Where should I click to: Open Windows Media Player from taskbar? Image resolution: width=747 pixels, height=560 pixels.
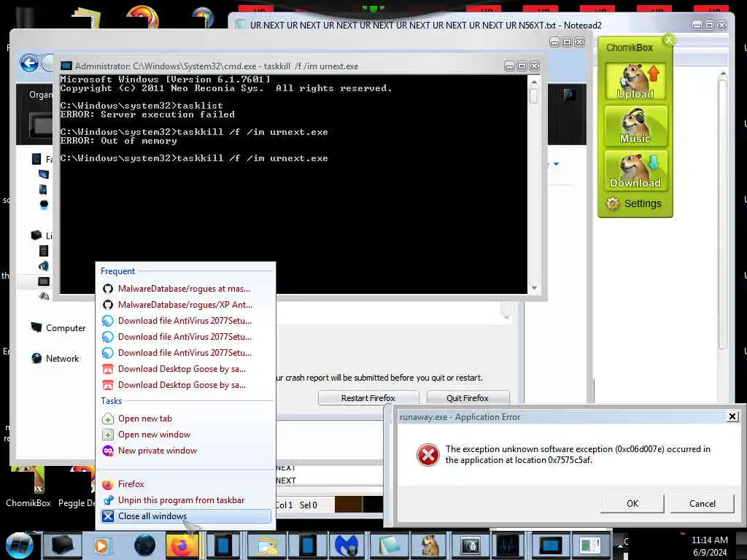pyautogui.click(x=101, y=545)
